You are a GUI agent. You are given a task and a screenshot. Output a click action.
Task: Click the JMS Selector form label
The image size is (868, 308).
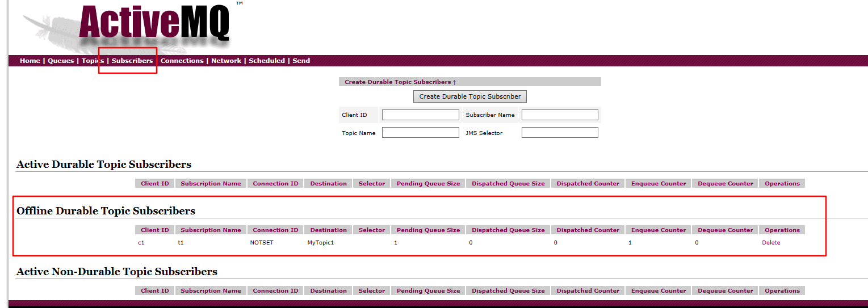[x=484, y=133]
